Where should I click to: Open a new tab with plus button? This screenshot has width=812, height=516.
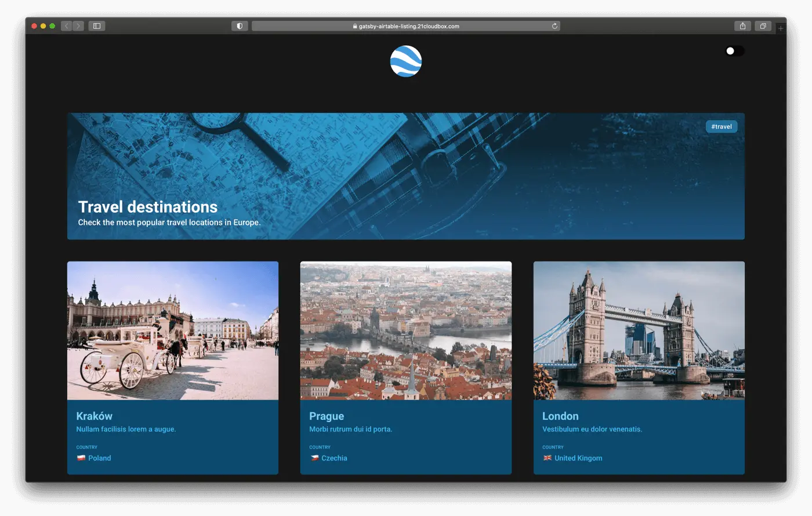781,28
